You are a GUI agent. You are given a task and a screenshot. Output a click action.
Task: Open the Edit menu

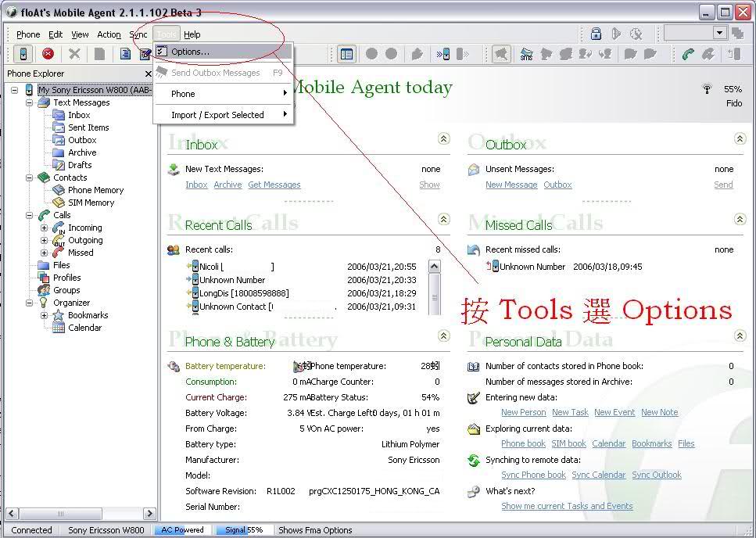tap(56, 34)
